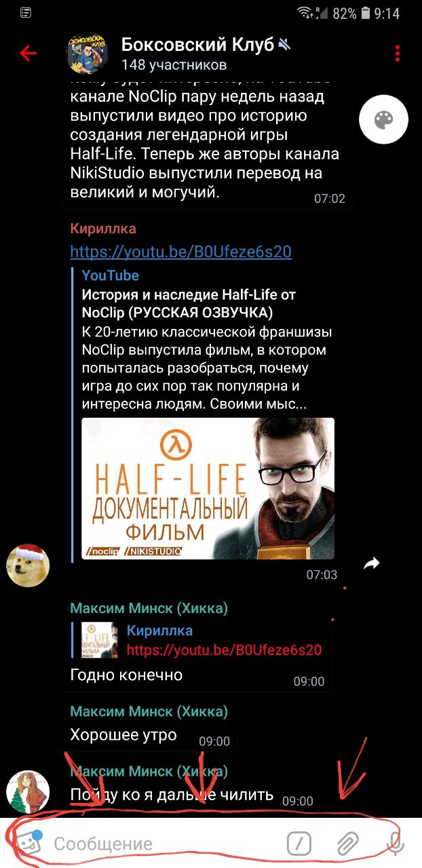Viewport: 422px width, 868px height.
Task: Tap the microphone voice message icon
Action: click(x=396, y=844)
